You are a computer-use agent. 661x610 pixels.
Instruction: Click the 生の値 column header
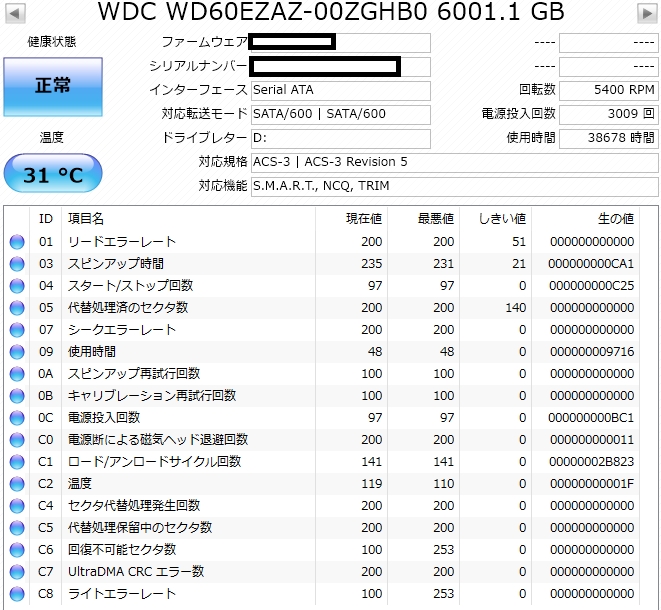(x=586, y=219)
